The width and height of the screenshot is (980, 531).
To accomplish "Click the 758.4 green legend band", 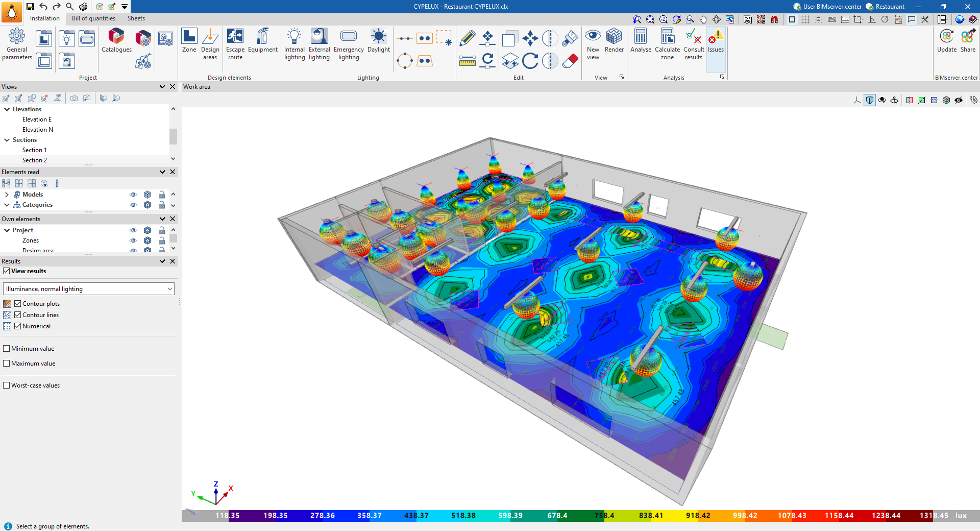I will 604,516.
